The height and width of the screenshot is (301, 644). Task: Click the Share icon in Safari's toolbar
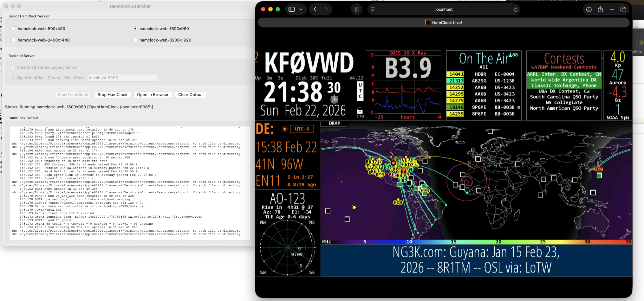[600, 10]
